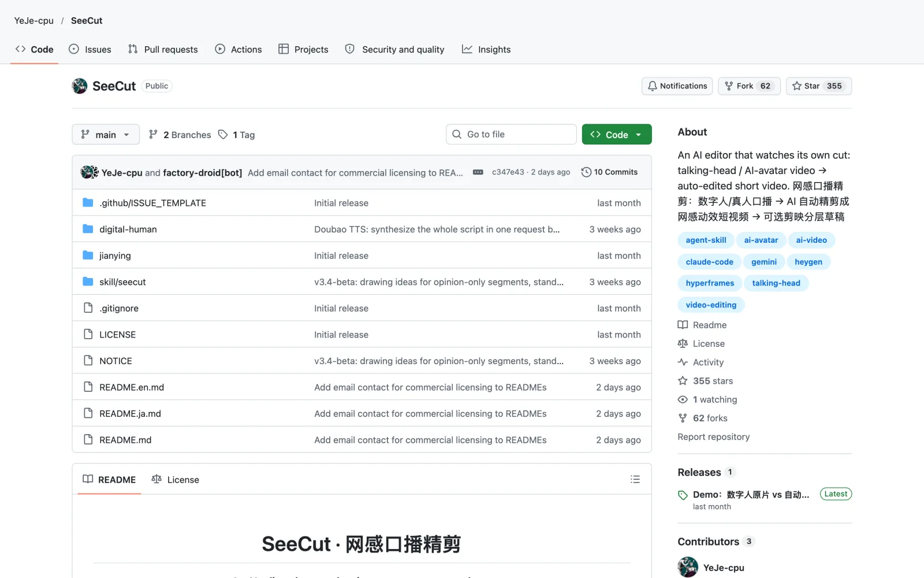This screenshot has width=924, height=578.
Task: Open the Projects tab
Action: [x=303, y=49]
